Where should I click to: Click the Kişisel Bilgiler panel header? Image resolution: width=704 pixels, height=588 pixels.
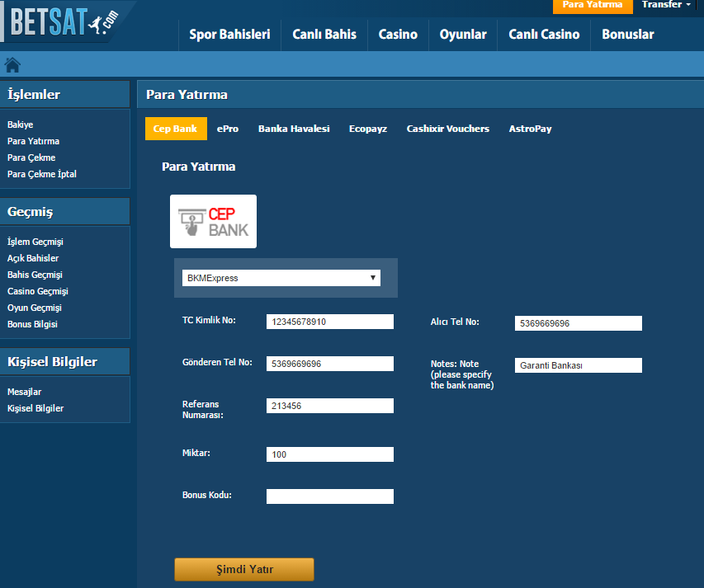point(64,361)
